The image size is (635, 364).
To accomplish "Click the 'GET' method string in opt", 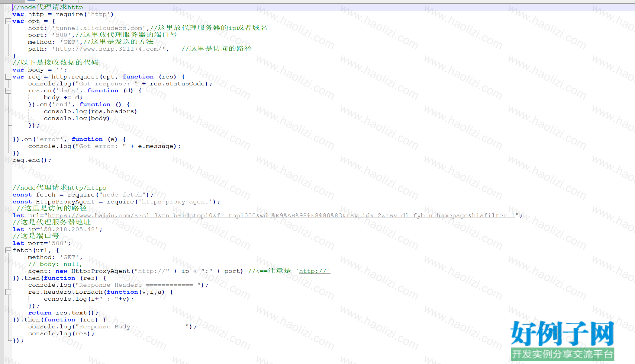I will 69,42.
